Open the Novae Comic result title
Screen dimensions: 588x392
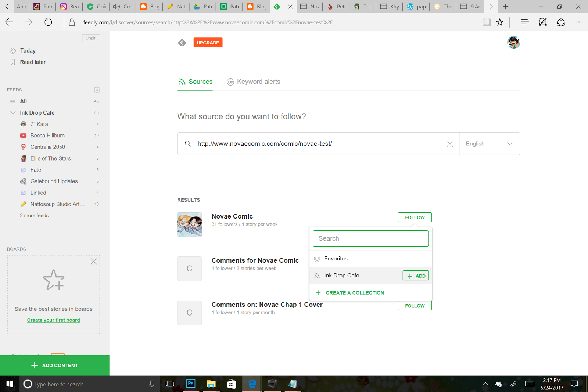232,216
